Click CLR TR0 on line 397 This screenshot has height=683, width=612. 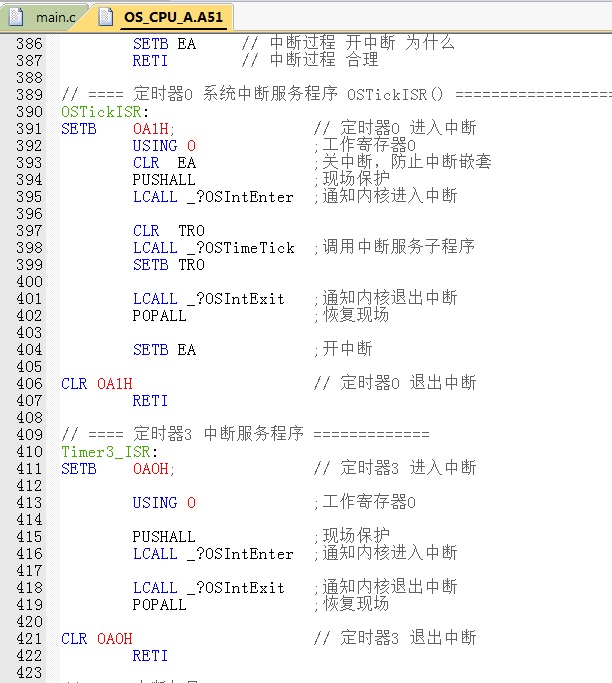pos(169,230)
